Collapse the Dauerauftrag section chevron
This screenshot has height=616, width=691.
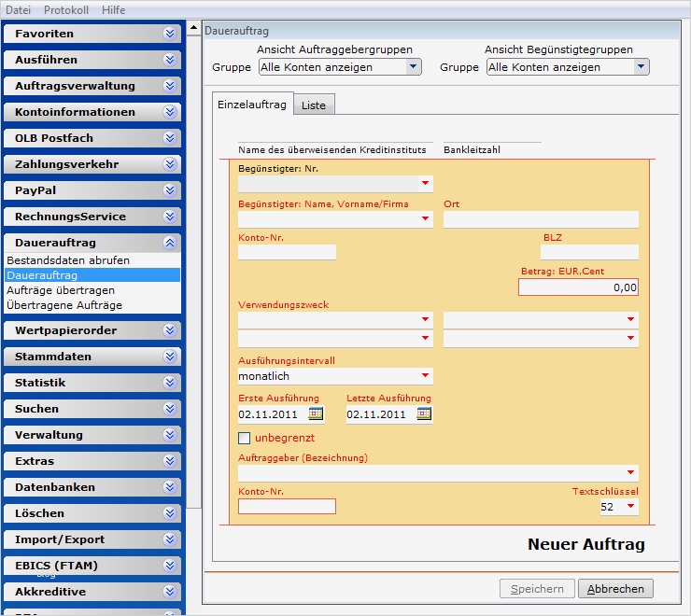(170, 243)
